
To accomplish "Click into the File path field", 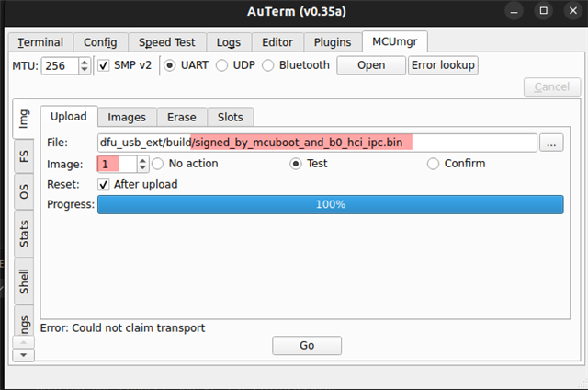I will (317, 143).
